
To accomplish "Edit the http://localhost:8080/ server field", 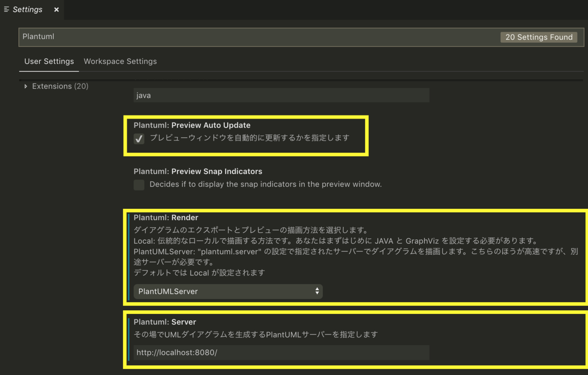I will (282, 353).
